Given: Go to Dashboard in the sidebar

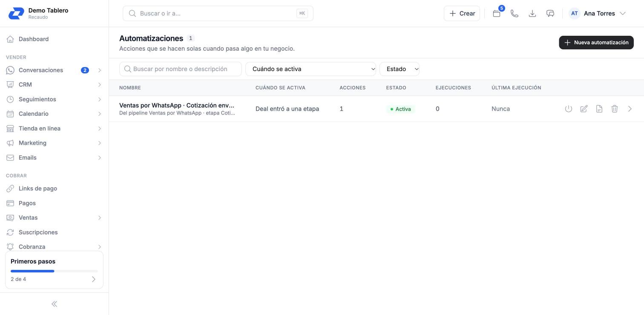Looking at the screenshot, I should click(54, 39).
